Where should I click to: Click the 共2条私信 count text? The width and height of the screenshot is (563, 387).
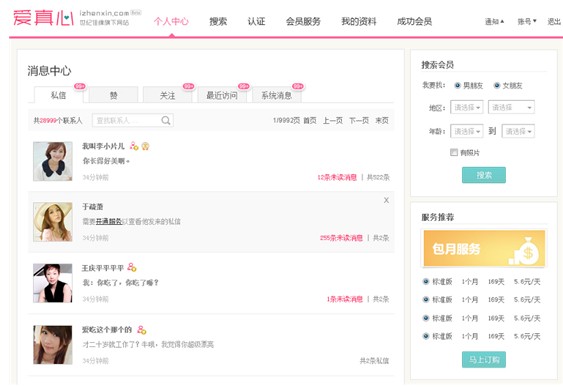click(374, 360)
